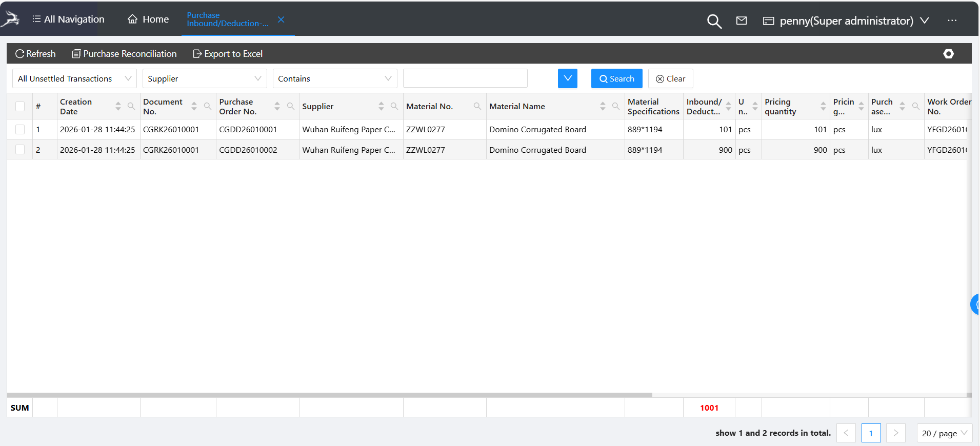Click the three-dots more options icon
This screenshot has width=980, height=446.
click(x=952, y=21)
